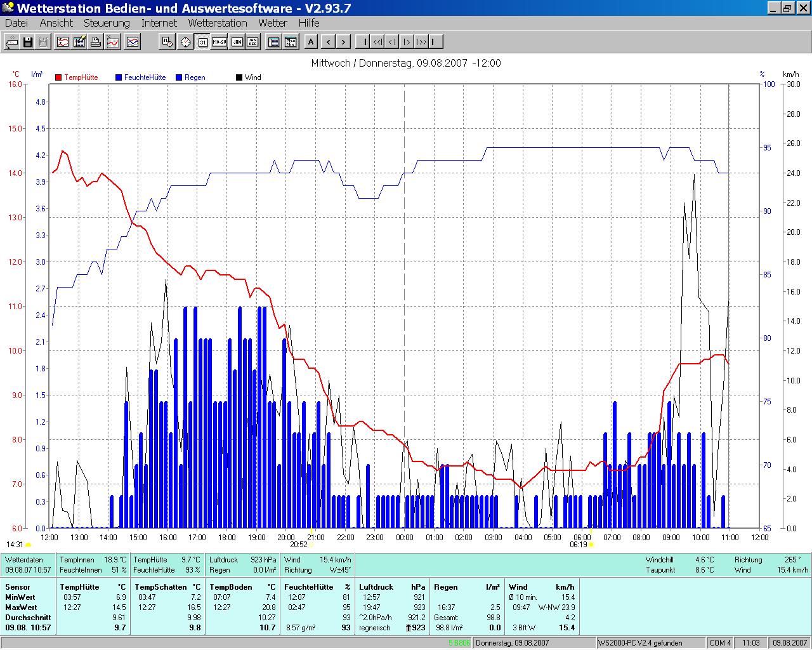Click the single right arrow '>' button
This screenshot has height=650, width=812.
pos(343,43)
